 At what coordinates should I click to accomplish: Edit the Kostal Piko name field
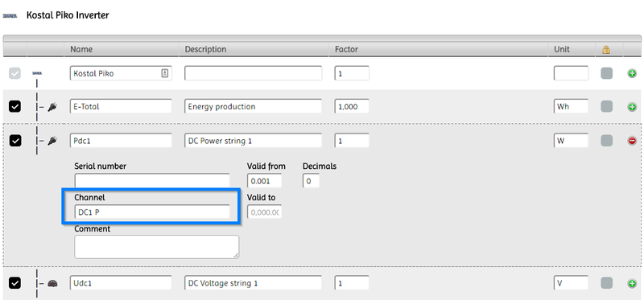121,73
